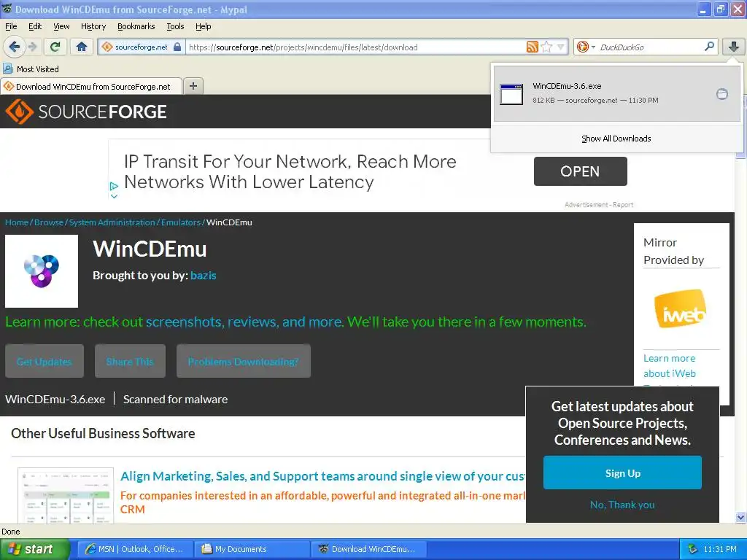Viewport: 747px width, 560px height.
Task: Open the Tools menu
Action: coord(175,26)
